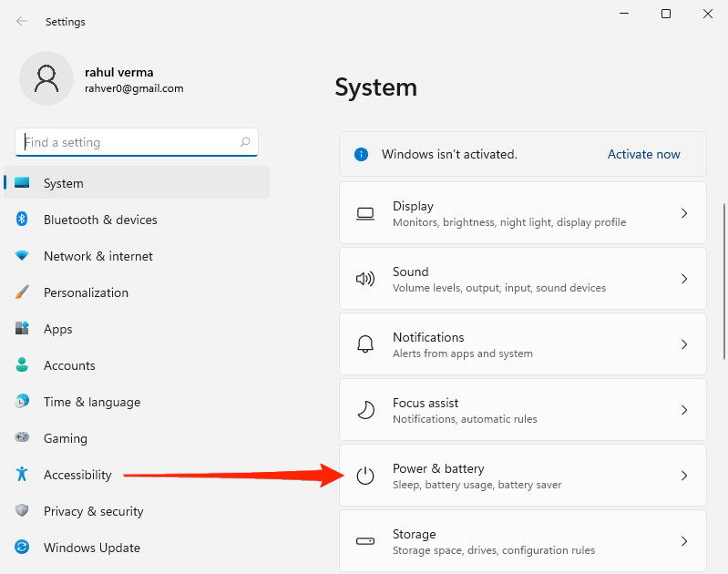Click the Gaming controller icon

click(22, 438)
